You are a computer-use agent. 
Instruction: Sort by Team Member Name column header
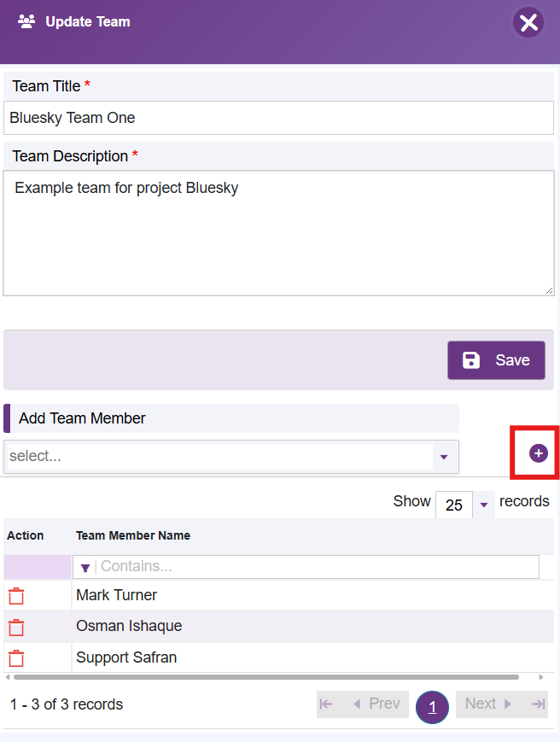[133, 535]
